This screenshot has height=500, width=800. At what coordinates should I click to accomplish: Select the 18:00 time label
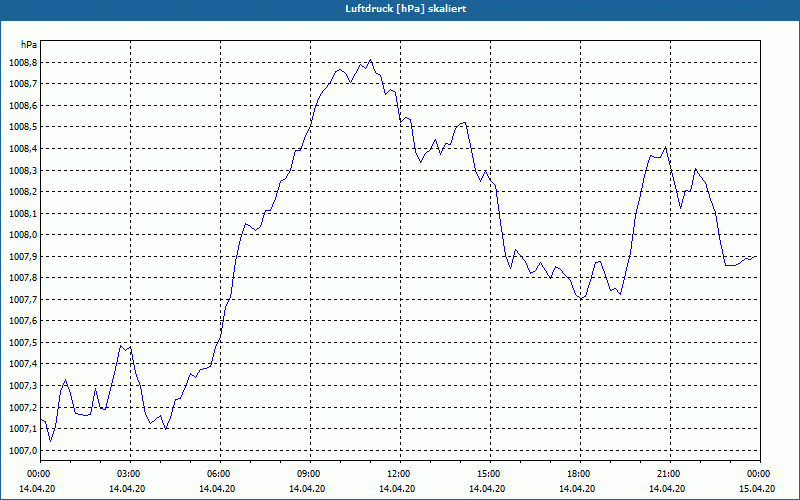click(x=578, y=474)
